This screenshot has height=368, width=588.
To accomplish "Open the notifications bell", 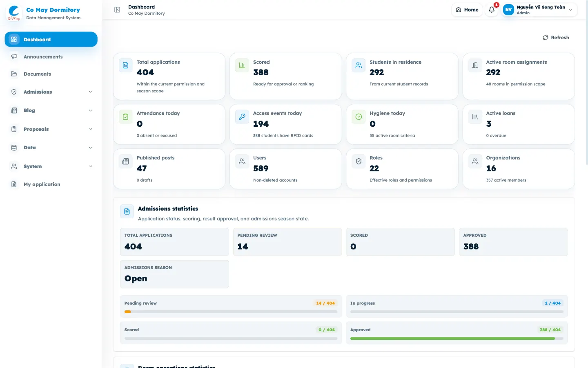I will (492, 10).
